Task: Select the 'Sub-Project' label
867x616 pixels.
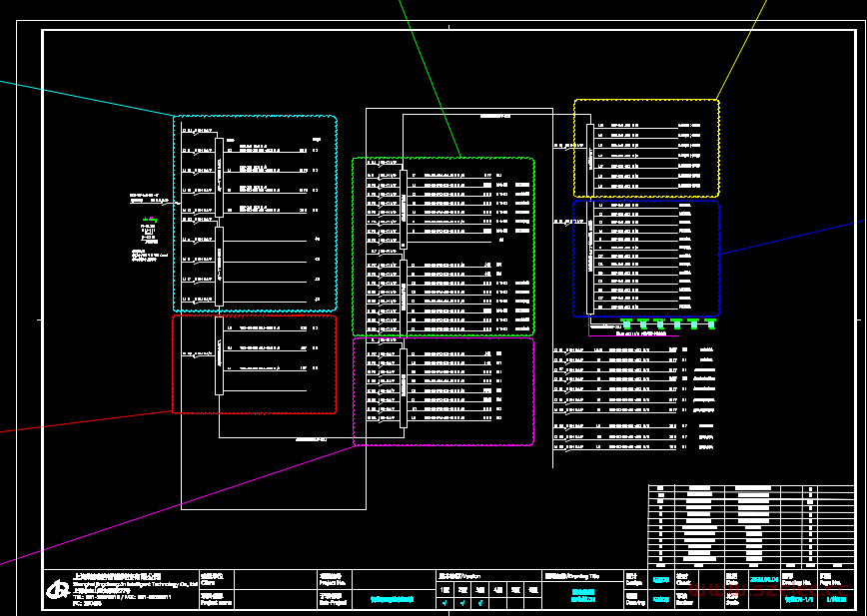Action: 333,603
